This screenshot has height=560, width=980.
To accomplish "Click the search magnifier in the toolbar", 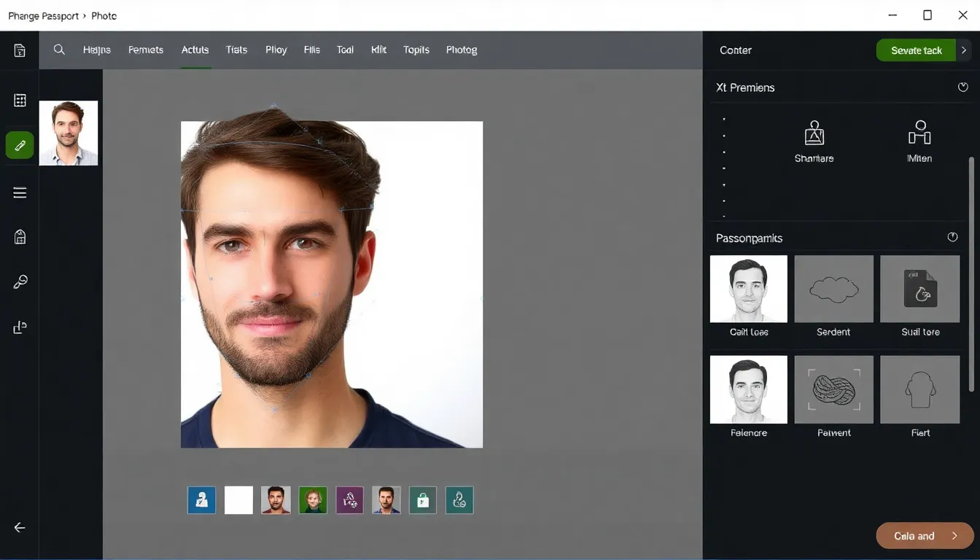I will pos(59,50).
